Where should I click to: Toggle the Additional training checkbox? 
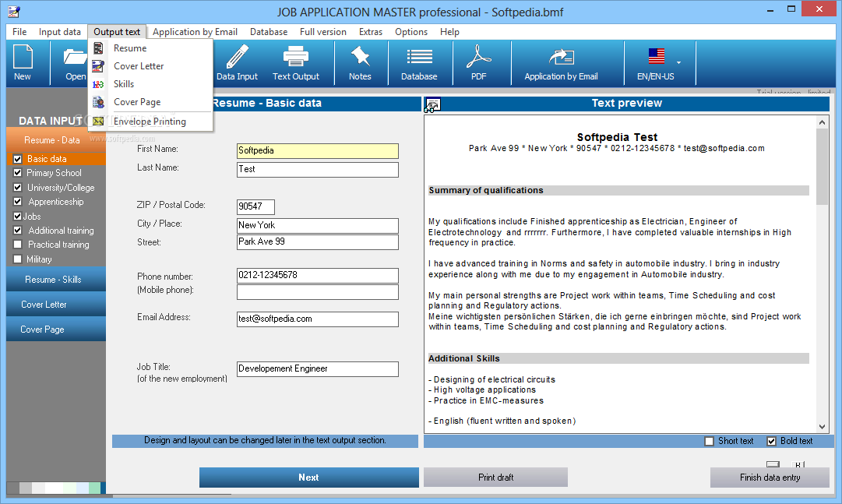coord(18,231)
